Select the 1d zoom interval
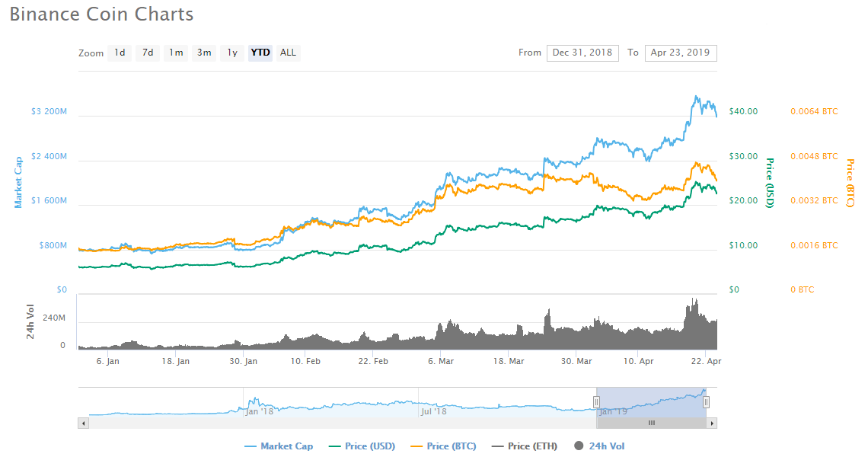The width and height of the screenshot is (868, 457). pyautogui.click(x=120, y=53)
